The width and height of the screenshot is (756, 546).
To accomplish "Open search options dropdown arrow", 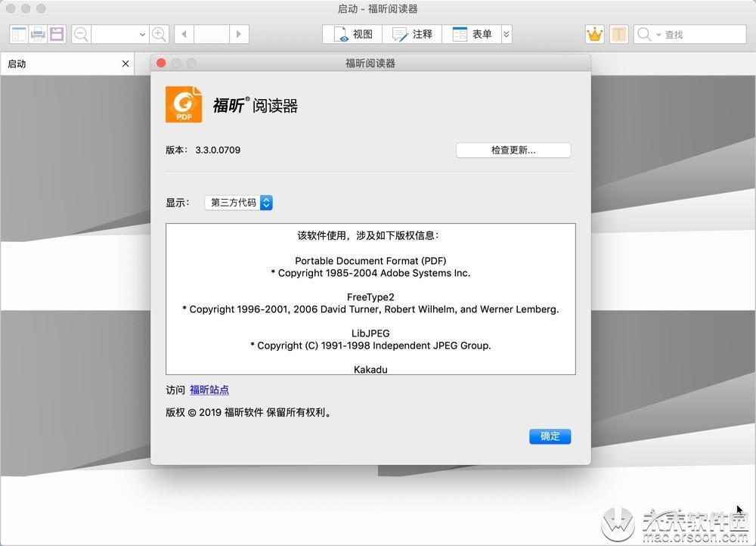I will (658, 35).
